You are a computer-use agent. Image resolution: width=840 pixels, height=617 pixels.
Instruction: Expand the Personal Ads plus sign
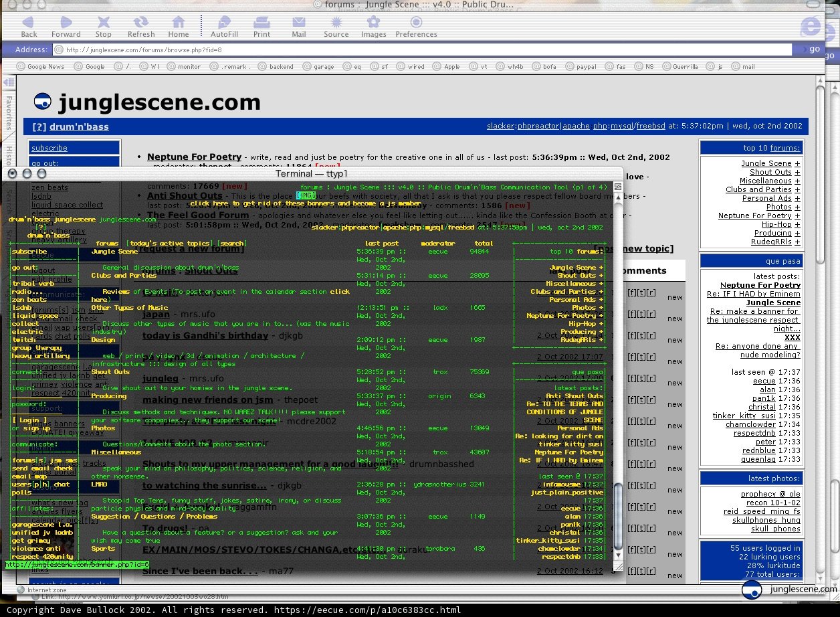[797, 198]
